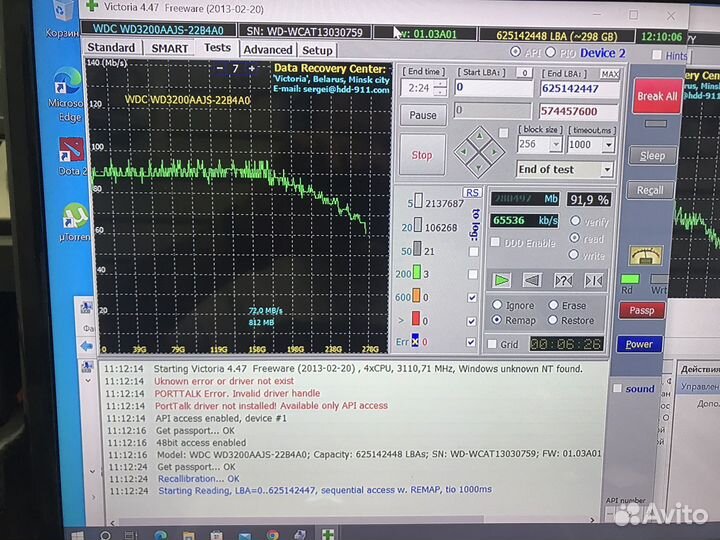720x540 pixels.
Task: Open the uTorrent desktop shortcut
Action: pyautogui.click(x=75, y=223)
